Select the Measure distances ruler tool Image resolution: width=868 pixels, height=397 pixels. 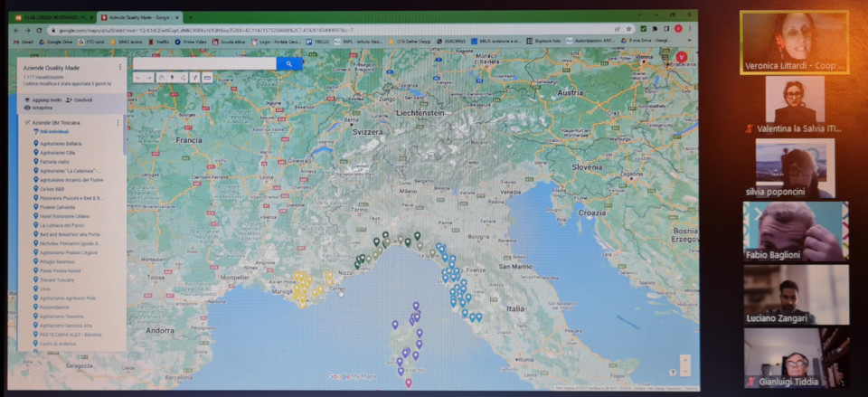(x=207, y=78)
